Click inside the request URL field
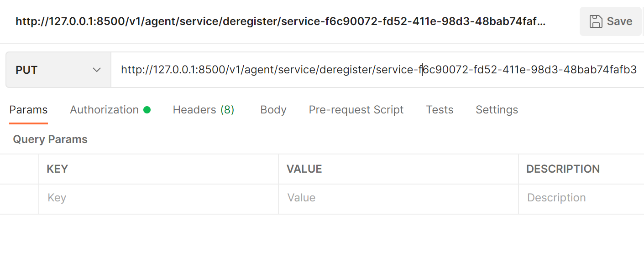The height and width of the screenshot is (272, 644). [378, 70]
